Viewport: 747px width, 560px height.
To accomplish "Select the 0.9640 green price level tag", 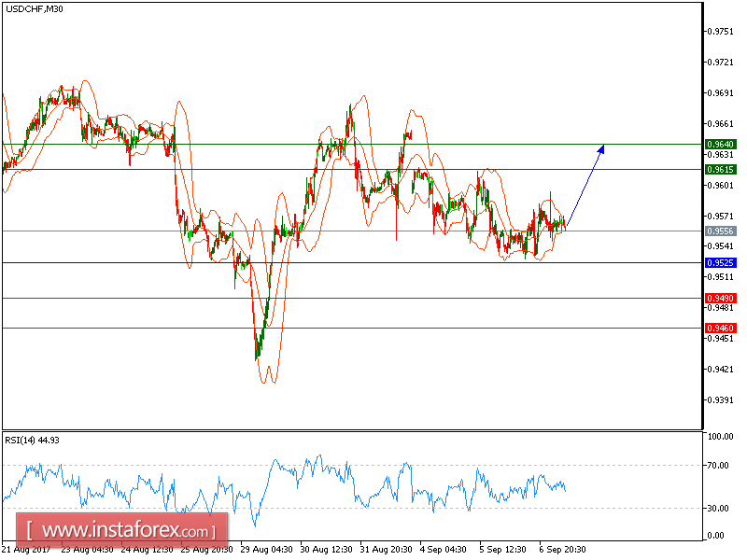I will coord(719,144).
